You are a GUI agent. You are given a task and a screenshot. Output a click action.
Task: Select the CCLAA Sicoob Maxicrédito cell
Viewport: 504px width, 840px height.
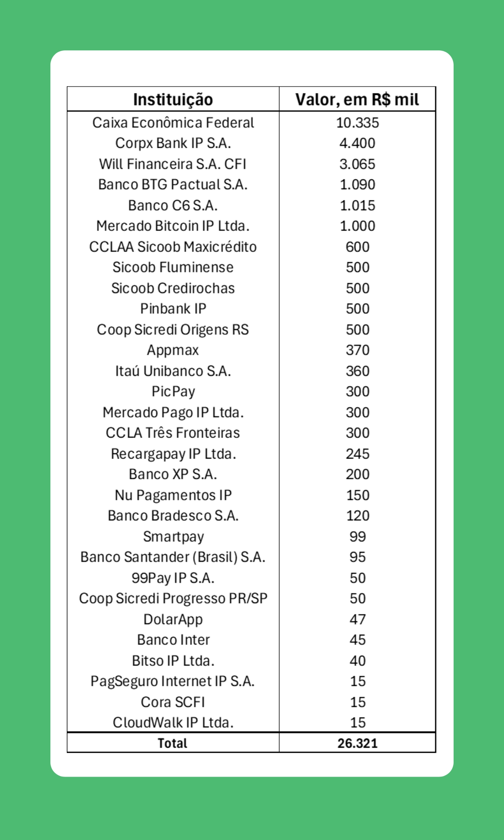[x=173, y=247]
